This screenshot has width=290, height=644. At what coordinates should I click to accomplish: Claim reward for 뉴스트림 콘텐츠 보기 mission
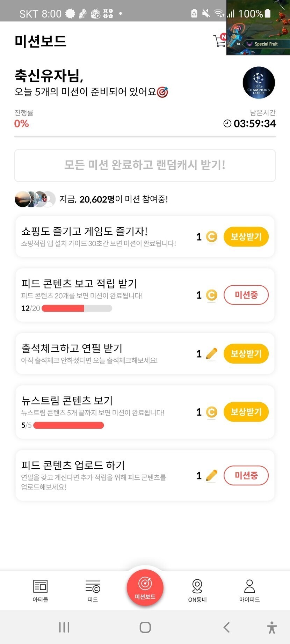[x=246, y=412]
